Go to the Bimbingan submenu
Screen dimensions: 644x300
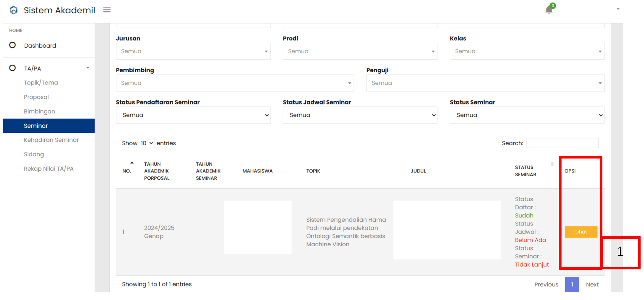click(39, 111)
